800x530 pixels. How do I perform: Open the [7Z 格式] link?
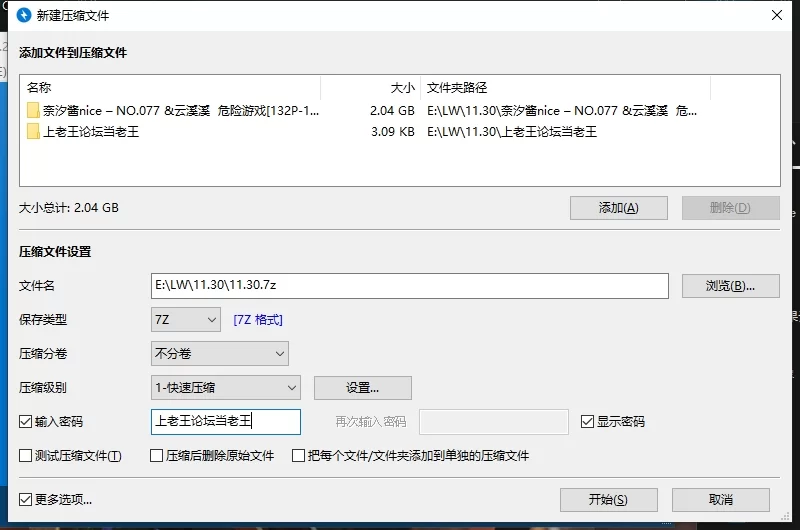tap(258, 320)
